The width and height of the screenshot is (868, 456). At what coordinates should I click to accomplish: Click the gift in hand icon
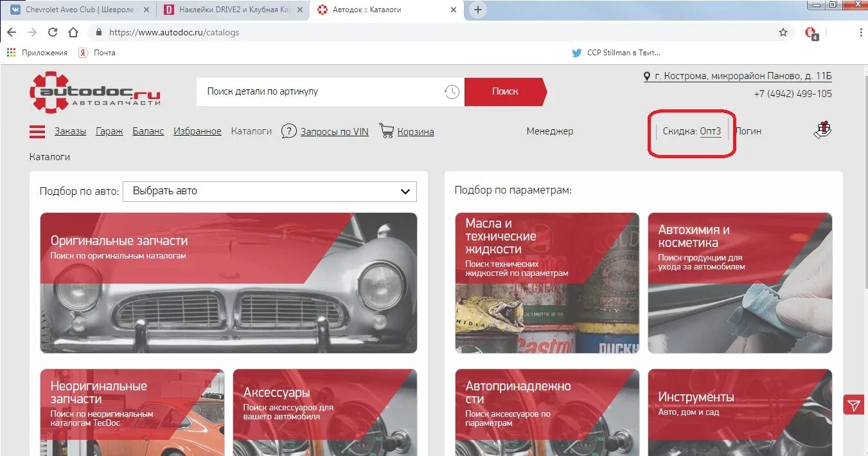pos(823,129)
